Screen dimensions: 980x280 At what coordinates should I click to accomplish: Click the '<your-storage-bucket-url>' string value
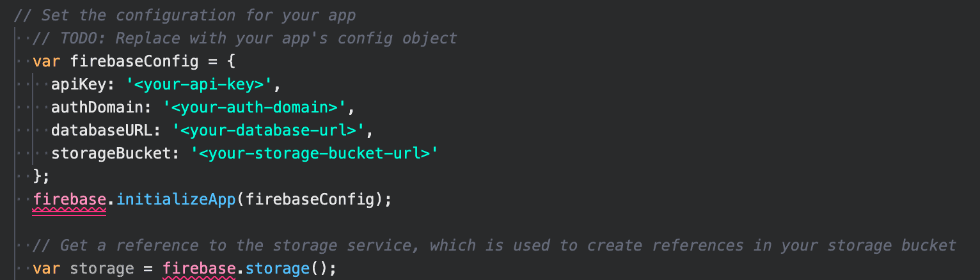[x=315, y=153]
